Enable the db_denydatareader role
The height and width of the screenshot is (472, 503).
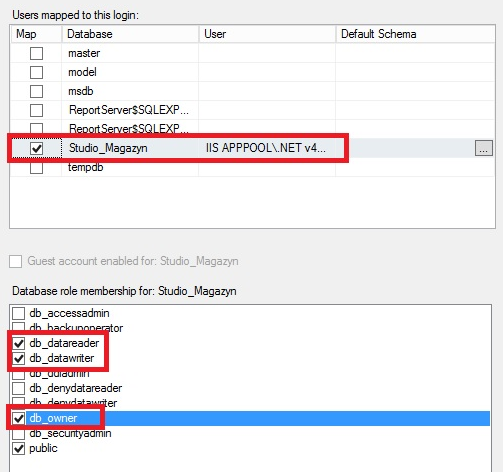(19, 388)
